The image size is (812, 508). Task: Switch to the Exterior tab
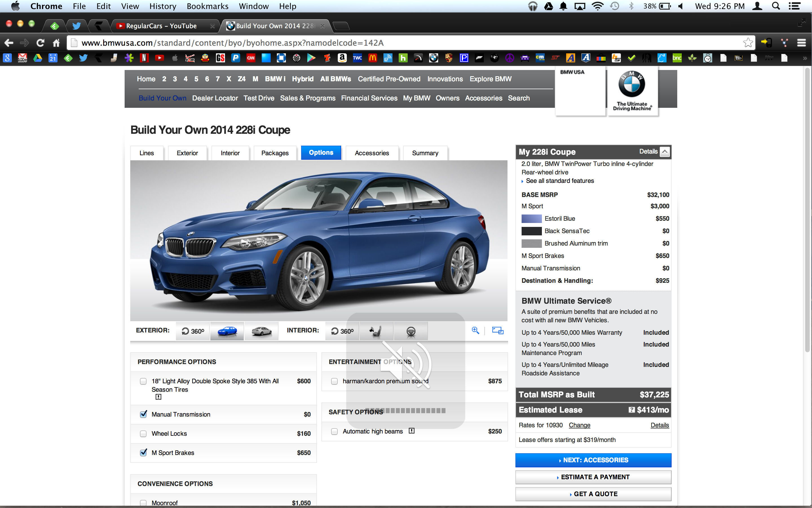187,153
